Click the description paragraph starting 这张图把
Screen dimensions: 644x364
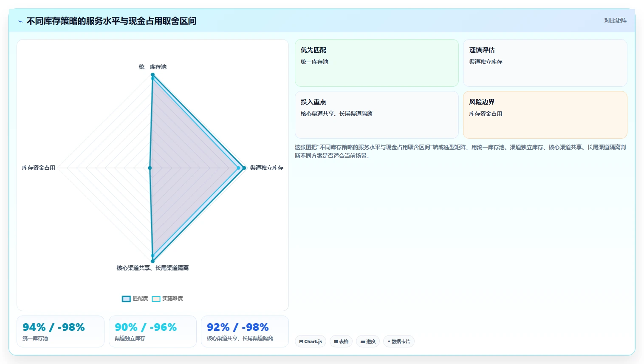(x=460, y=151)
